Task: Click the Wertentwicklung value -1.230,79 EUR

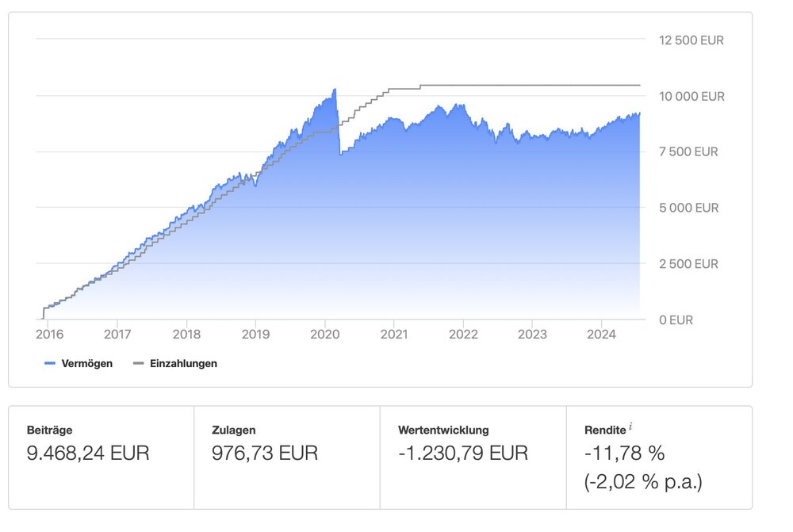Action: [463, 454]
